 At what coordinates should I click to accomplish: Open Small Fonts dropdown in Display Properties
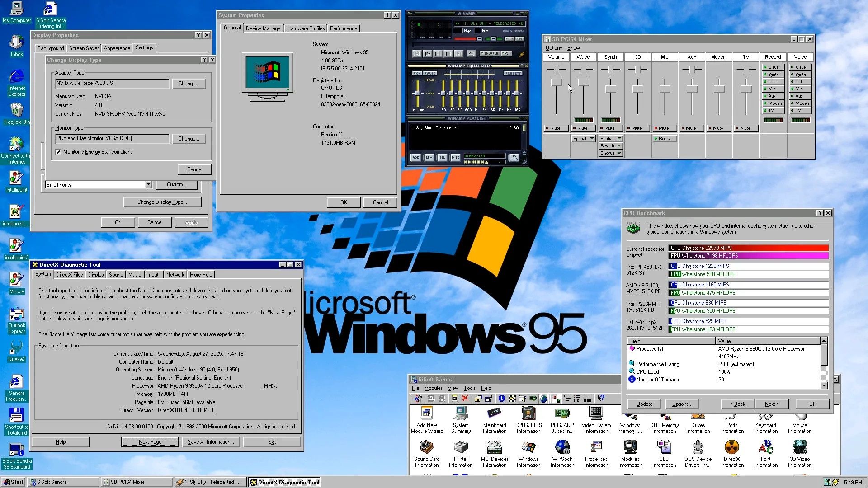coord(148,185)
